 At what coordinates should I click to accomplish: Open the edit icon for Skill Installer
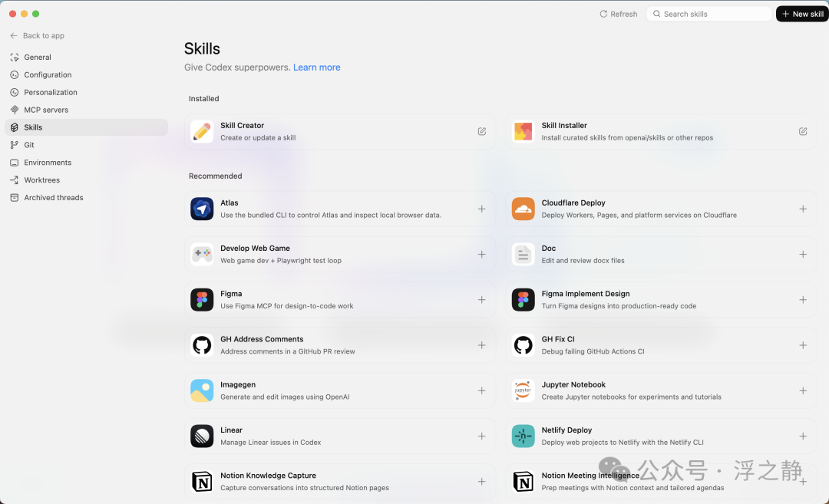coord(803,131)
